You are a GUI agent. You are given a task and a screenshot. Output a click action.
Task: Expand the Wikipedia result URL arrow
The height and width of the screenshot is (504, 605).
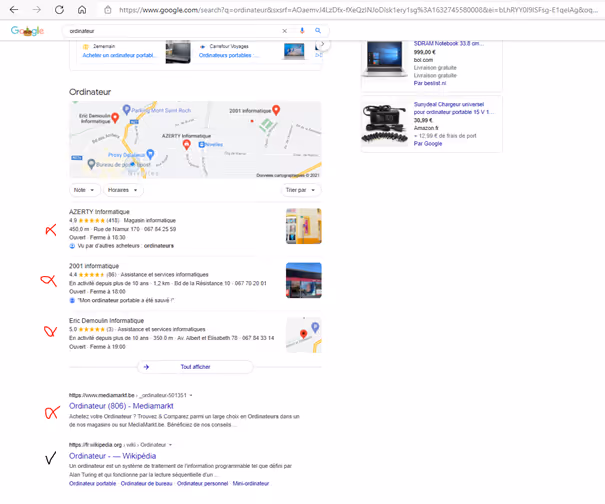click(x=170, y=445)
